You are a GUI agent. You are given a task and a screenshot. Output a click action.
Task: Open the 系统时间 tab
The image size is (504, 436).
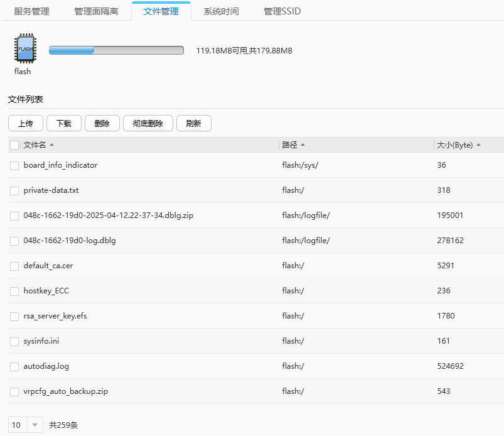(222, 11)
